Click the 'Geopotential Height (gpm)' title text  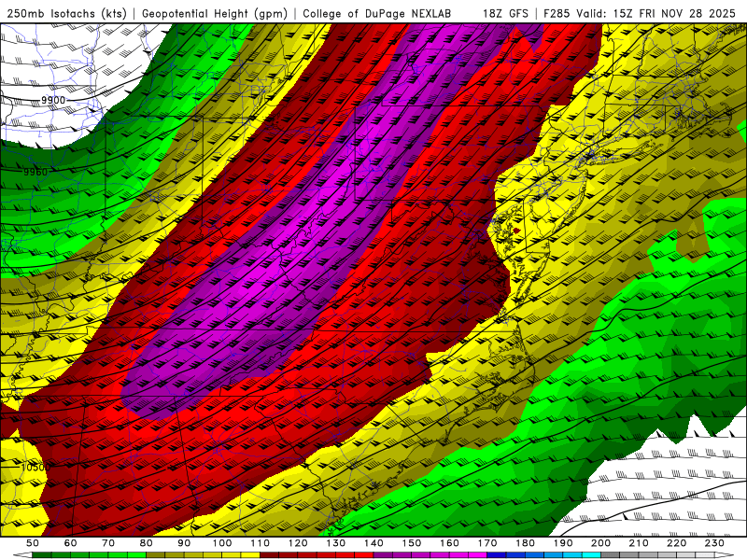215,13
